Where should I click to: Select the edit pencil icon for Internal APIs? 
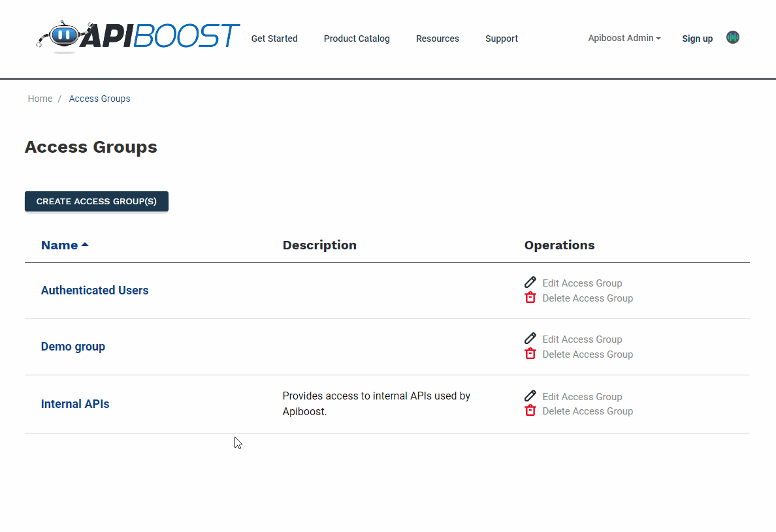530,396
